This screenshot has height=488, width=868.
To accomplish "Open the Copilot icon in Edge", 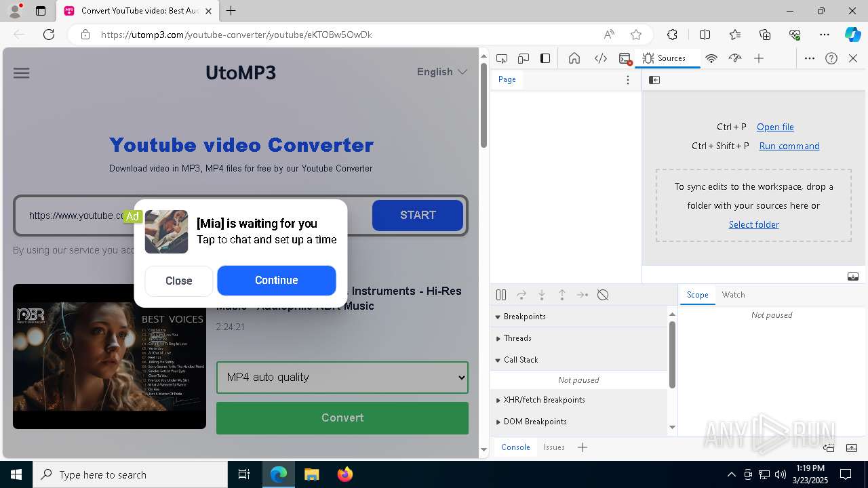I will pyautogui.click(x=852, y=35).
